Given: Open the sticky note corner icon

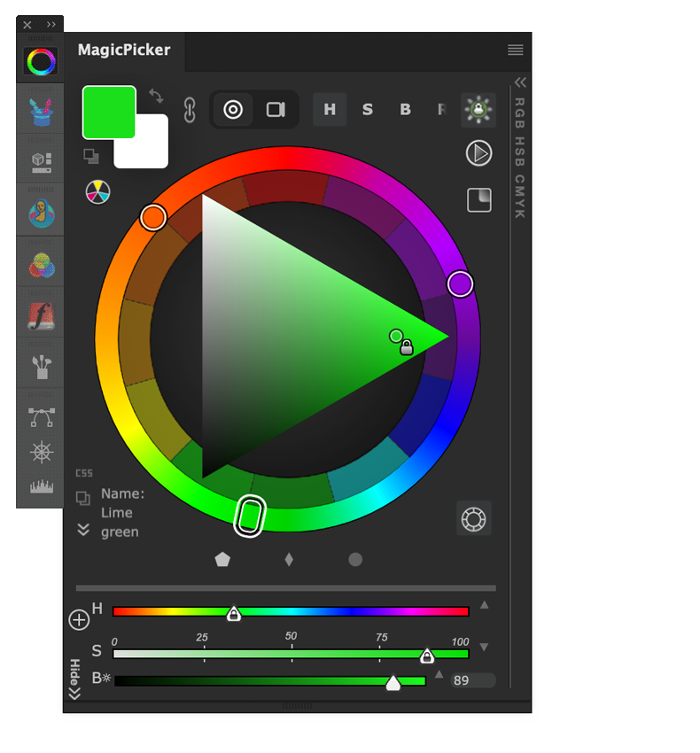Looking at the screenshot, I should [479, 200].
